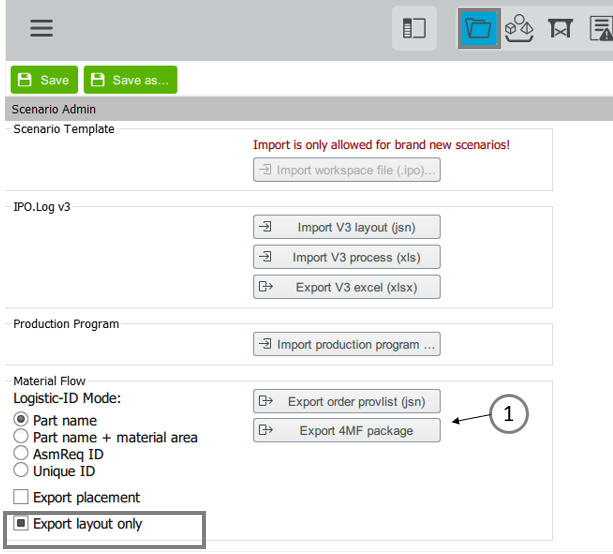Open the hamburger main menu

pyautogui.click(x=41, y=28)
